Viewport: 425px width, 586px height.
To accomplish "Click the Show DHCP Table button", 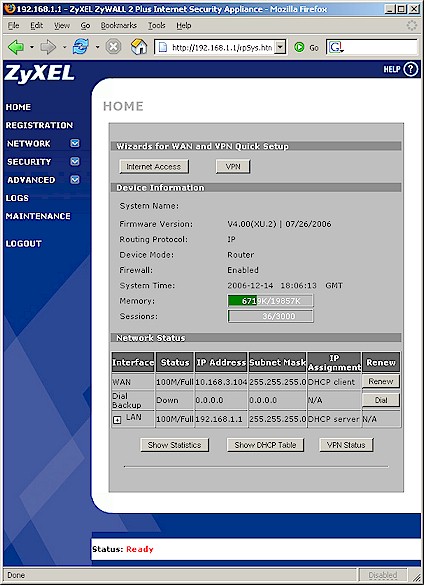I will (x=265, y=445).
